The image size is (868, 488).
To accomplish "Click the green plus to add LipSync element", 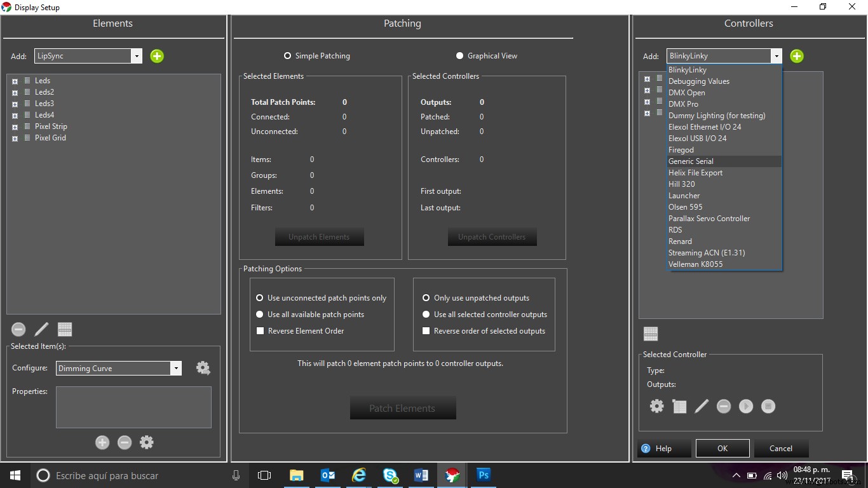I will 157,56.
